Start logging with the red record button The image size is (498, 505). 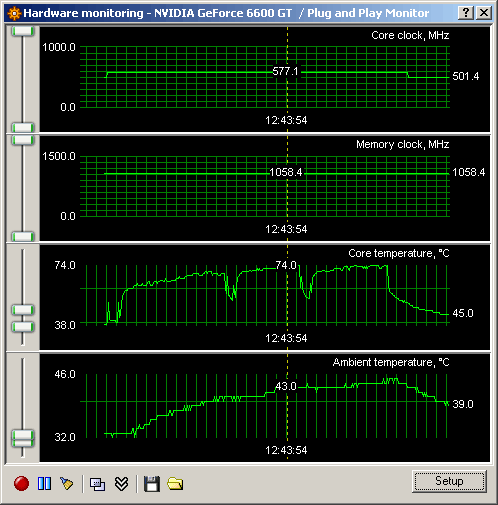pos(21,483)
